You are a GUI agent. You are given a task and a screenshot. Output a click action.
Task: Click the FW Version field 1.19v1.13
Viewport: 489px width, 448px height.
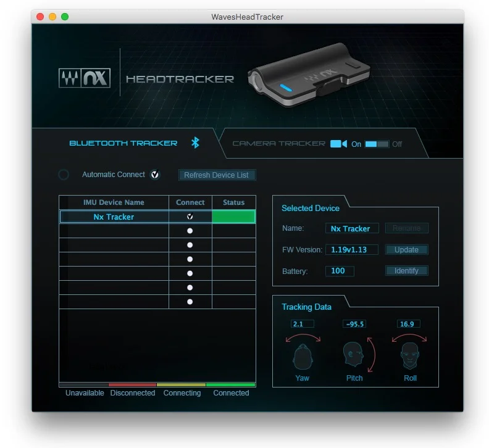352,250
